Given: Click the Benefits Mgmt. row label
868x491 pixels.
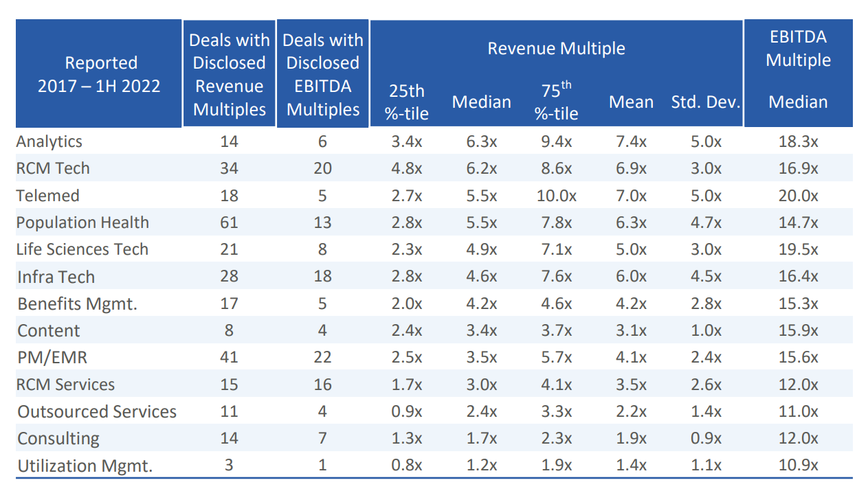Looking at the screenshot, I should [77, 304].
